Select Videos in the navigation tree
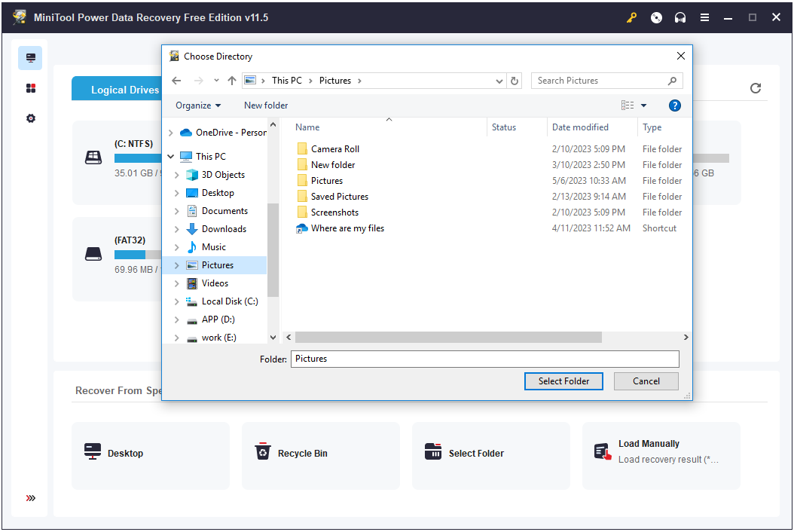The height and width of the screenshot is (532, 794). [215, 283]
